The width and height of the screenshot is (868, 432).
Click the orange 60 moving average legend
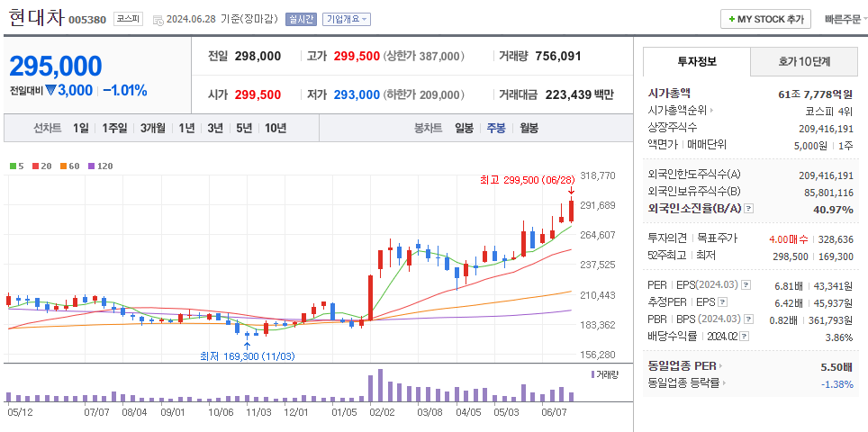point(69,166)
